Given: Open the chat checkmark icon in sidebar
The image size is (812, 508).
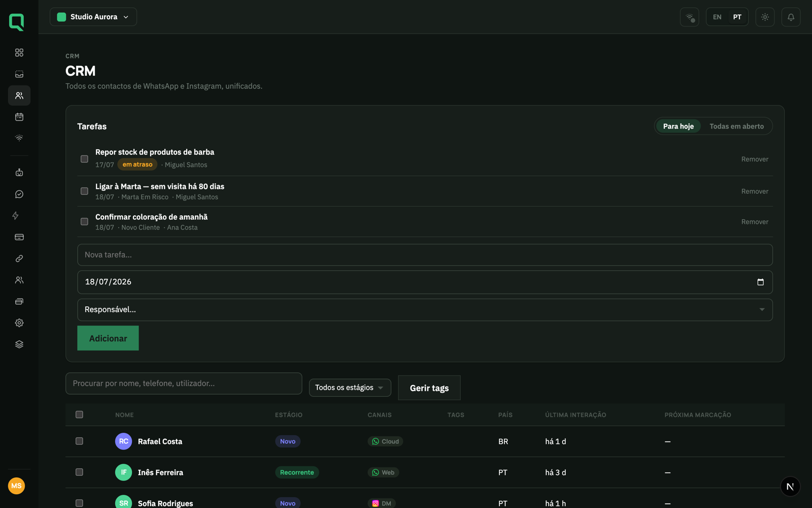Looking at the screenshot, I should pyautogui.click(x=19, y=194).
